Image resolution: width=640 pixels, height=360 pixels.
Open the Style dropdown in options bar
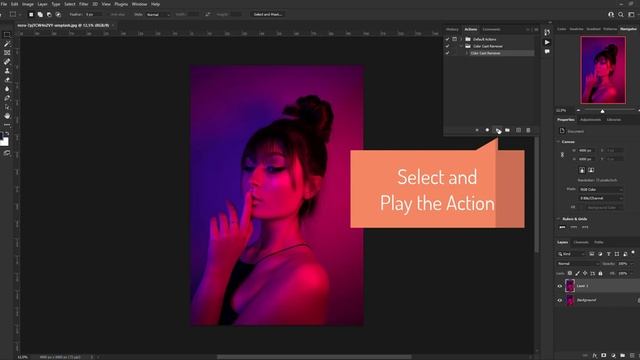pos(158,14)
